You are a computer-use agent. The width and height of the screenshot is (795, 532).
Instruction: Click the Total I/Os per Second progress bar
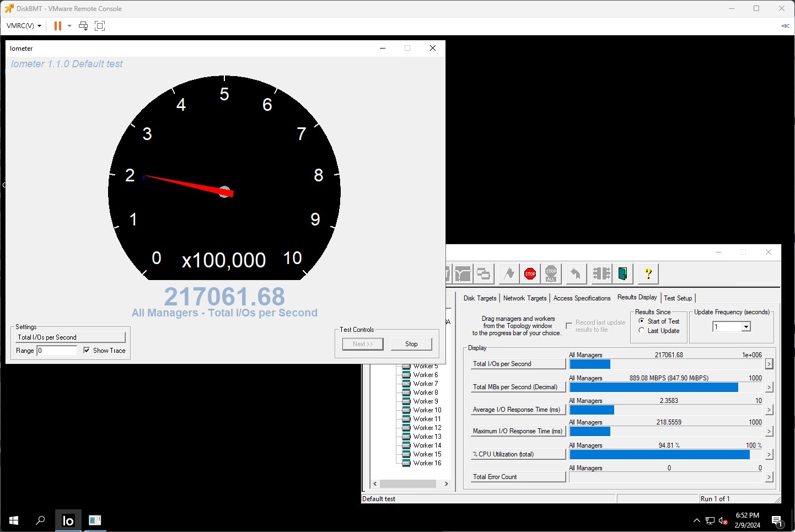666,364
